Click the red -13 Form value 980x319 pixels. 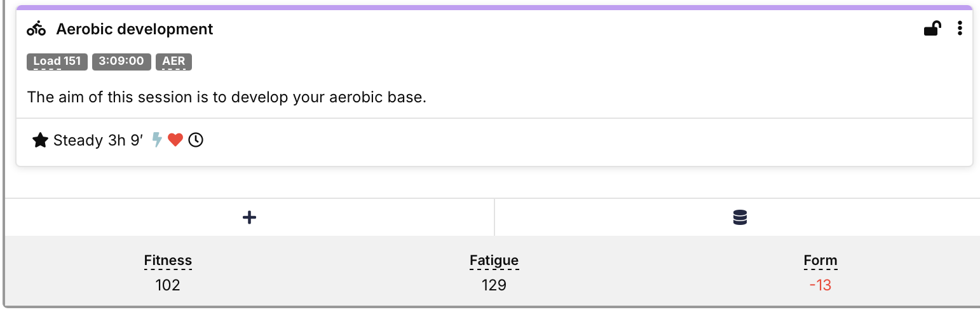coord(820,285)
